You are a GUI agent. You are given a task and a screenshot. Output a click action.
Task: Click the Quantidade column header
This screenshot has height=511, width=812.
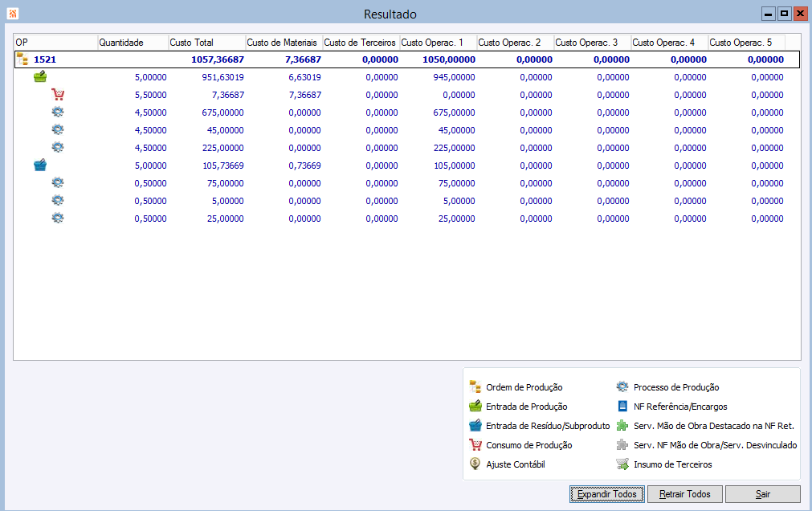[x=133, y=43]
